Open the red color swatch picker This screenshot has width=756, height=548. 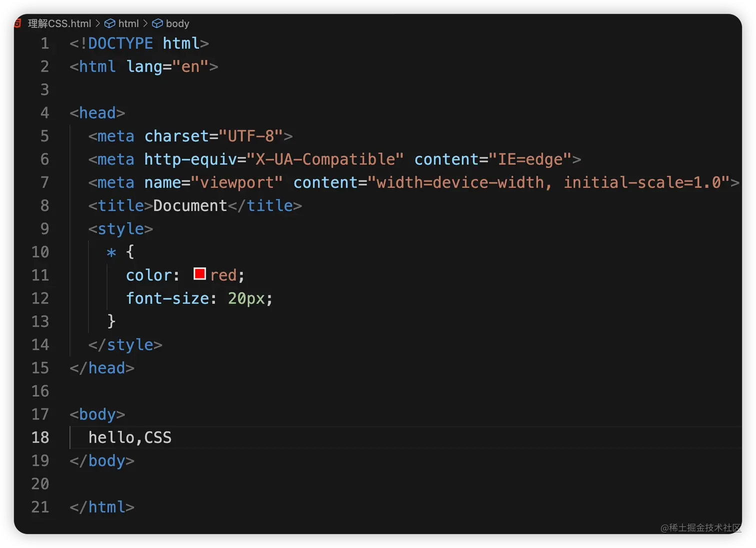199,274
